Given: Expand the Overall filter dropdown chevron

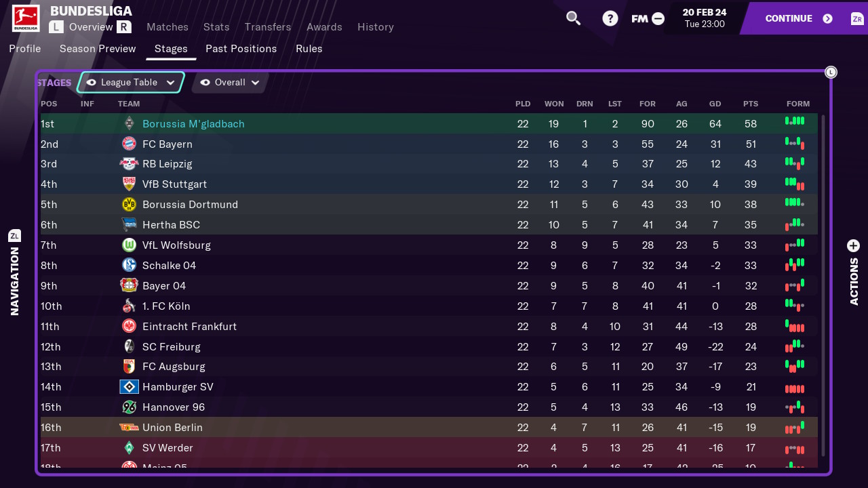Looking at the screenshot, I should [255, 83].
